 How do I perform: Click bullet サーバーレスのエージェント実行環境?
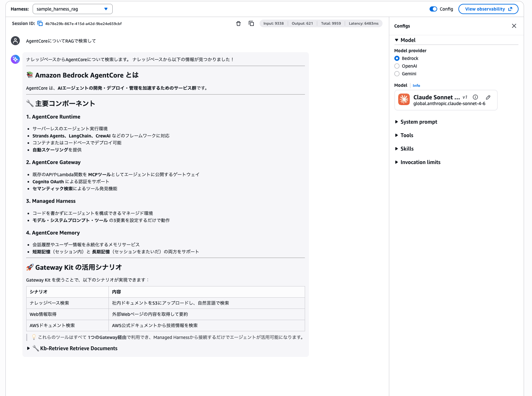pos(70,129)
